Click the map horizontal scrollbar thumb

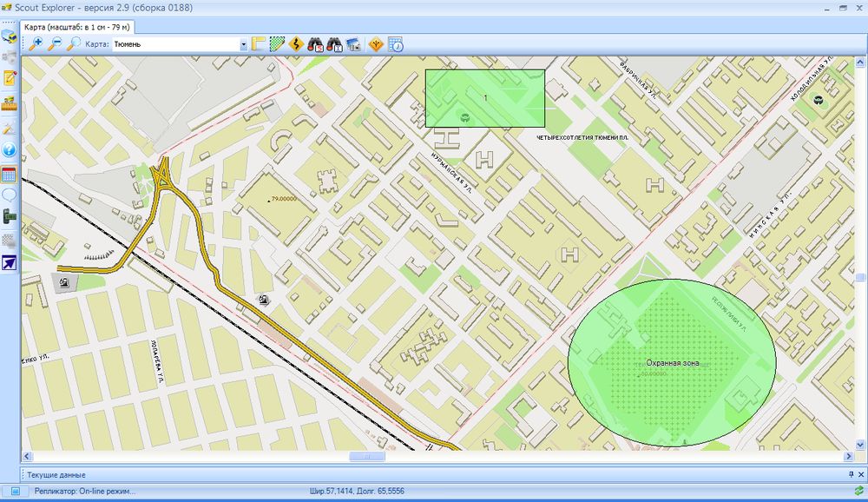(367, 457)
